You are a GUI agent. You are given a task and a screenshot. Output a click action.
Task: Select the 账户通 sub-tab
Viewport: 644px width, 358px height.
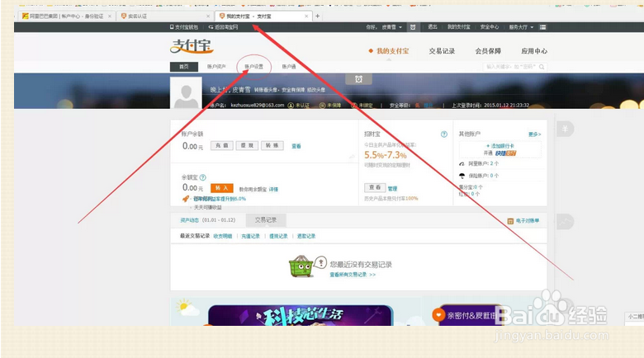click(289, 67)
